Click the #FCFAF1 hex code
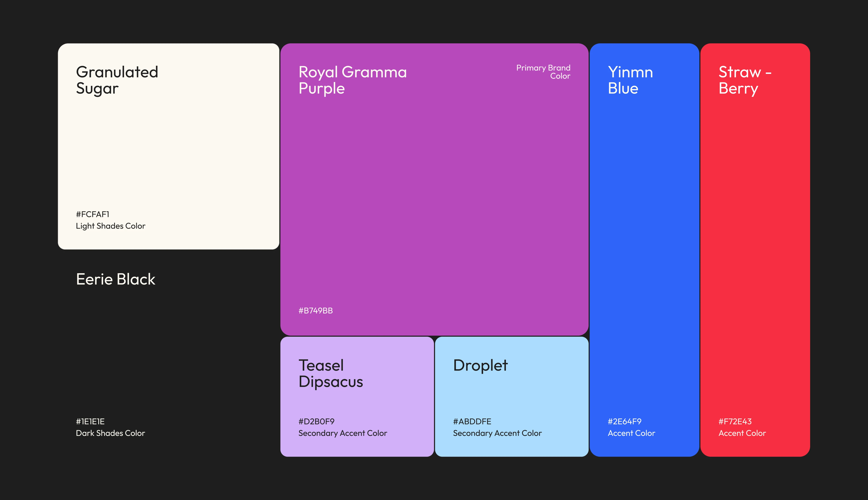Screen dimensions: 868x500 point(92,214)
